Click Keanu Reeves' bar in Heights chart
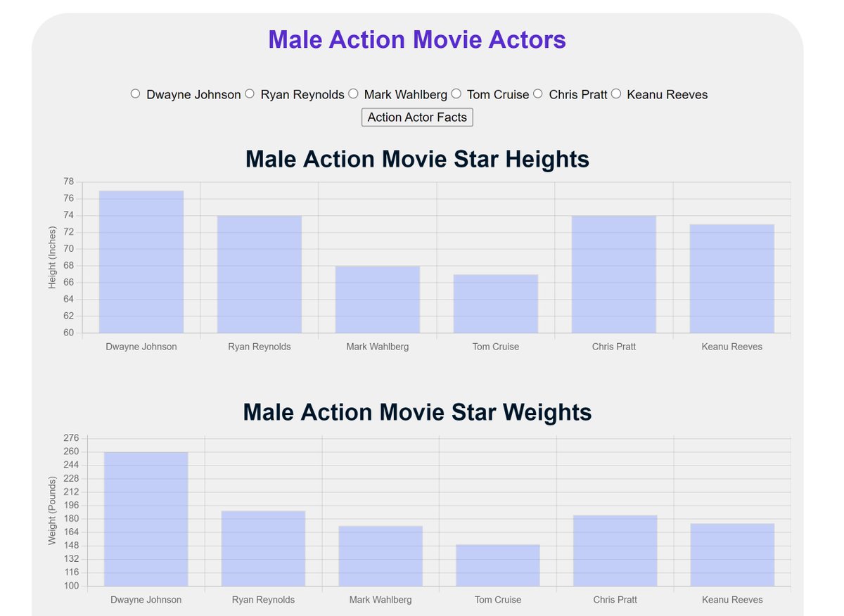Image resolution: width=844 pixels, height=616 pixels. (732, 278)
